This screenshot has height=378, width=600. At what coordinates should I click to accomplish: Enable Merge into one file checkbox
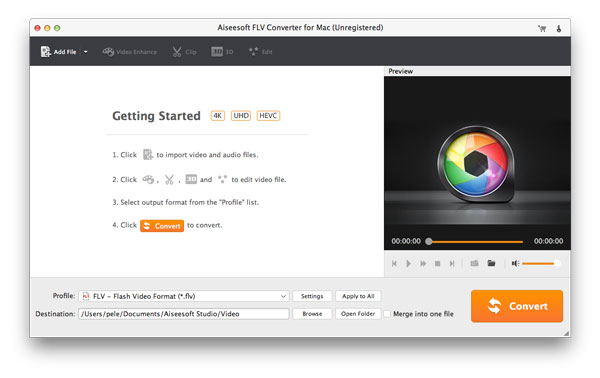pos(387,314)
